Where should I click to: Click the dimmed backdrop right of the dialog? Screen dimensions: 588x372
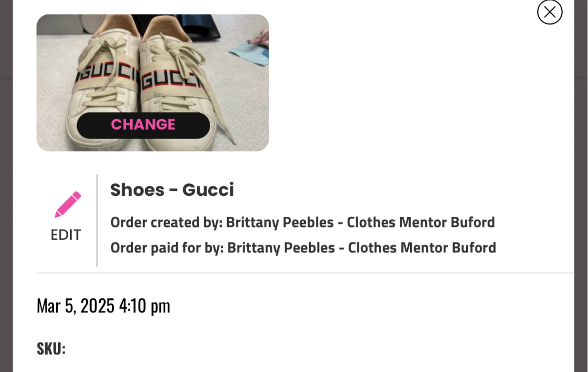581,195
